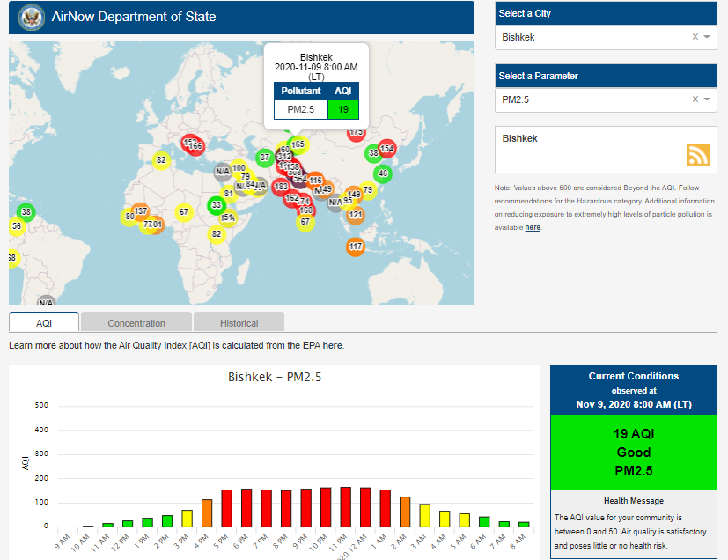Click the Department of State seal logo

click(x=30, y=17)
